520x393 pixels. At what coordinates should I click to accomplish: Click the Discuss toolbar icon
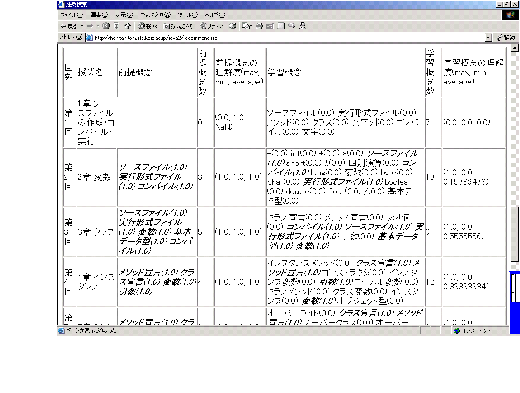tap(281, 26)
